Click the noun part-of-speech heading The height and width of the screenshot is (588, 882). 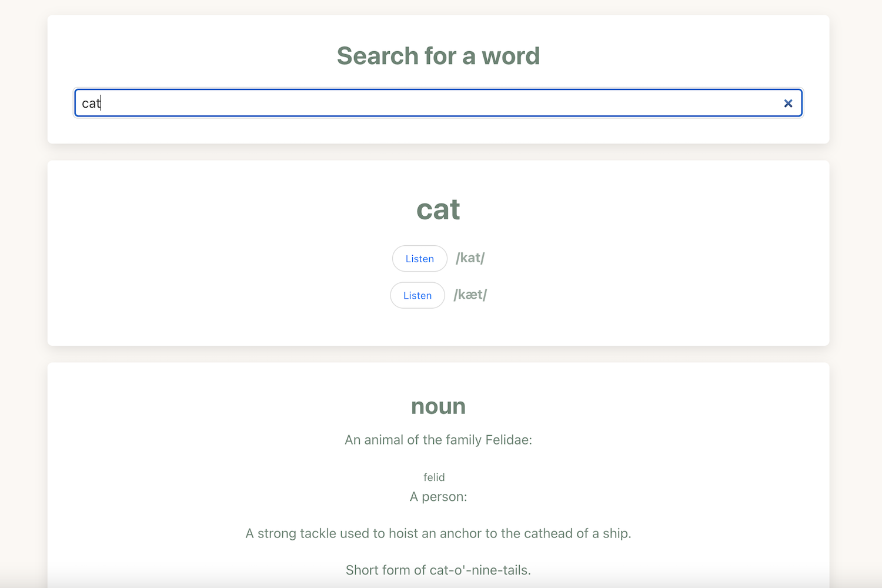click(438, 406)
